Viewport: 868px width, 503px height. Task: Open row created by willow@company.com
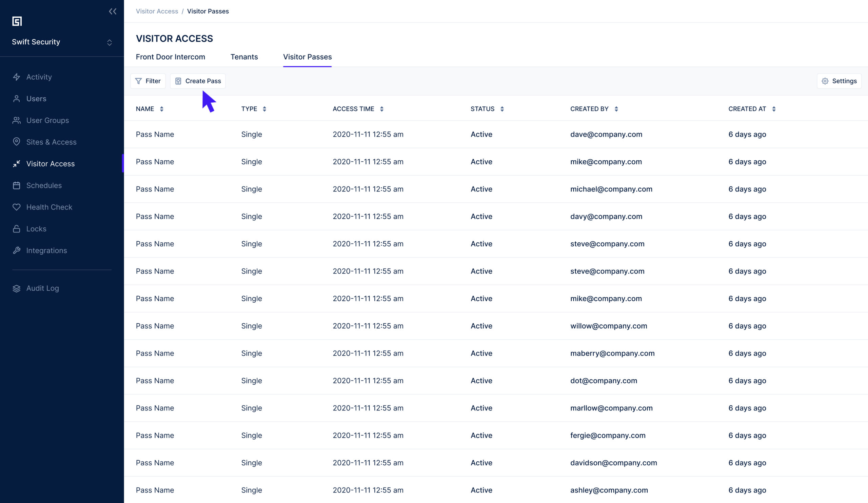point(608,326)
